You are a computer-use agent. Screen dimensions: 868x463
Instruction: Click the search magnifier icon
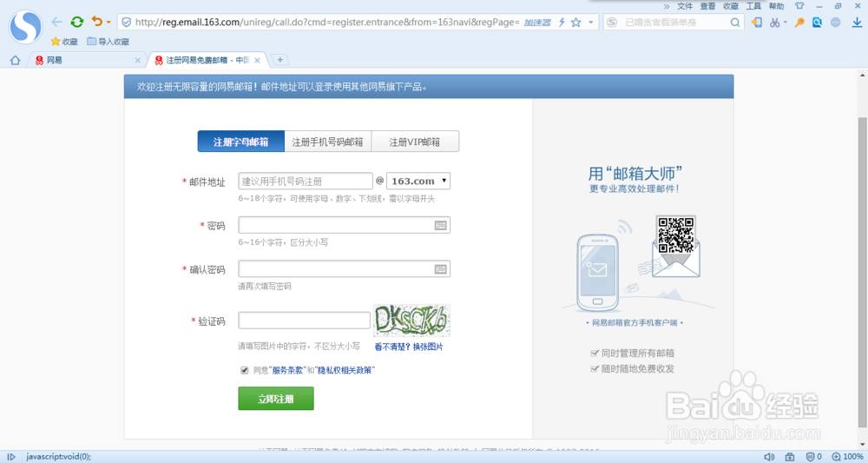[x=734, y=23]
